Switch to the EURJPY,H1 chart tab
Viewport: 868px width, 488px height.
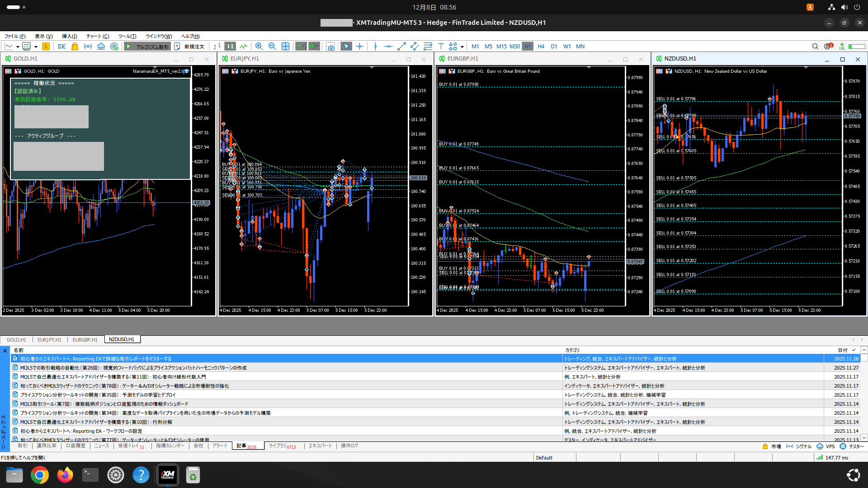[49, 339]
